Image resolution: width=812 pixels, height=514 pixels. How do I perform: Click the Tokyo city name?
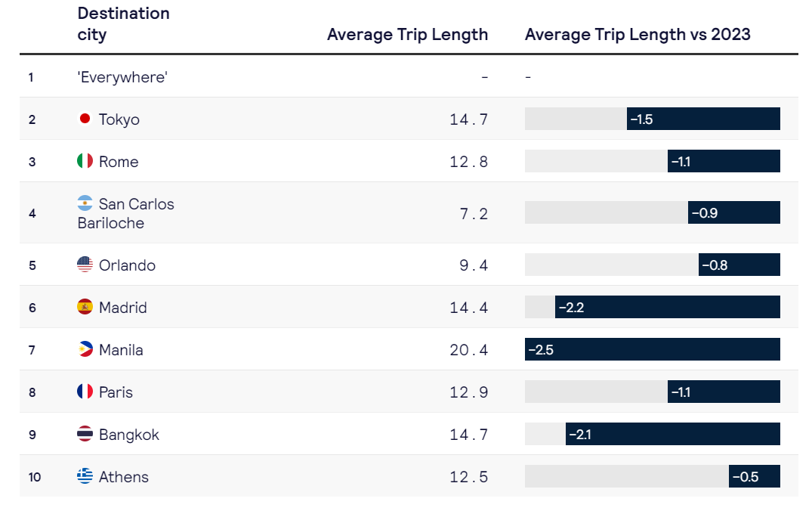[119, 119]
